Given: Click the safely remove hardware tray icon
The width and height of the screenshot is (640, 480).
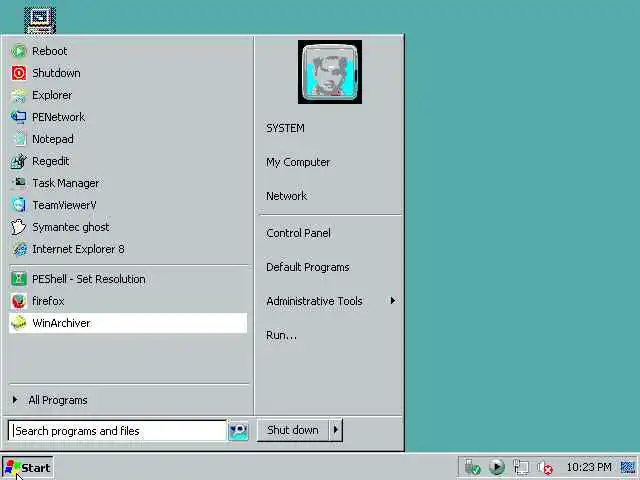Looking at the screenshot, I should pyautogui.click(x=472, y=467).
